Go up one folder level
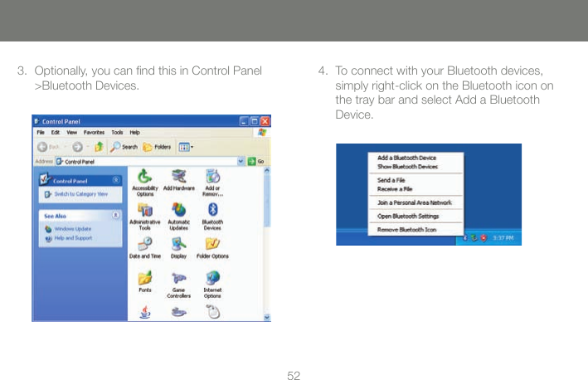The height and width of the screenshot is (380, 588). point(99,147)
